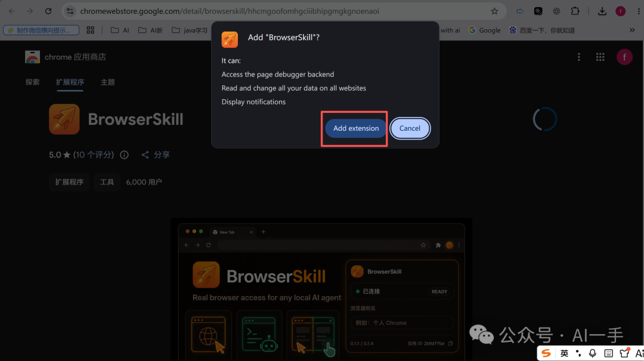Image resolution: width=644 pixels, height=361 pixels.
Task: Open the 制作微信横向提示 bookmark
Action: [41, 30]
